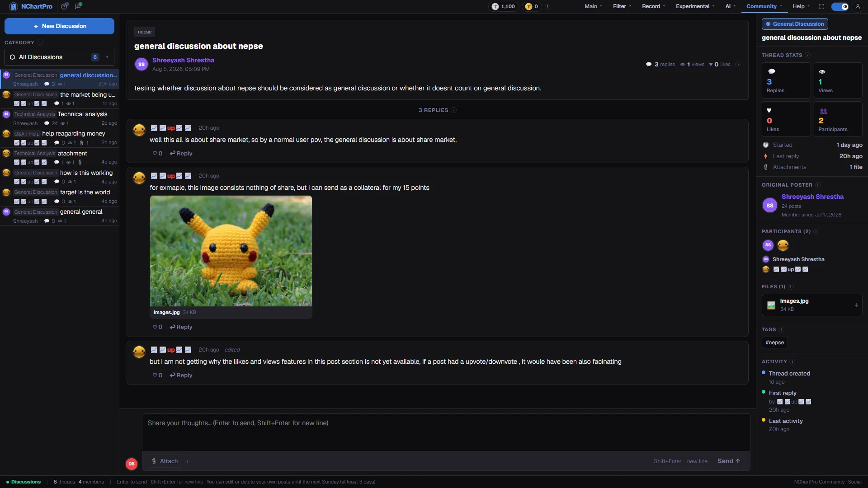Open the Help menu
Screen dimensions: 868x488
801,6
